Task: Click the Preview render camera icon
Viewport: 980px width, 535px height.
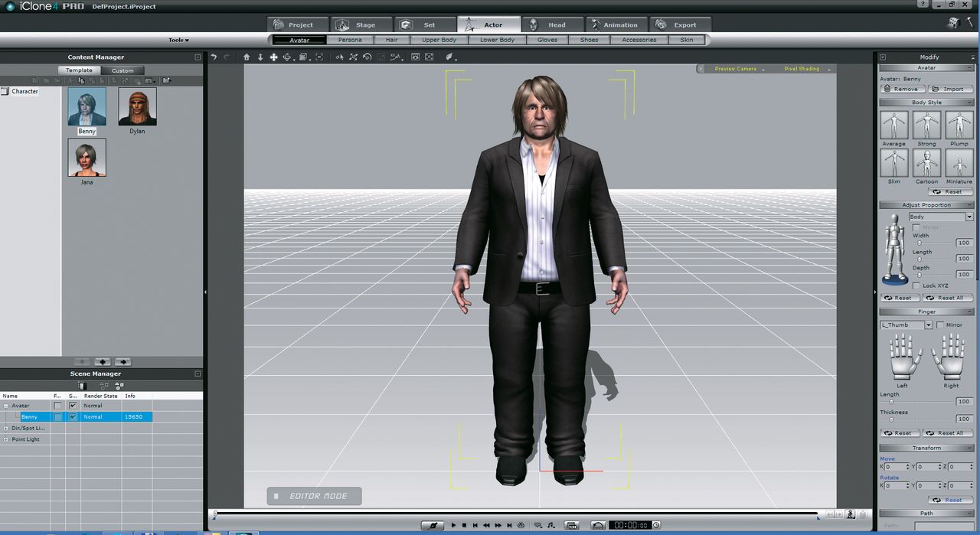Action: [x=416, y=57]
